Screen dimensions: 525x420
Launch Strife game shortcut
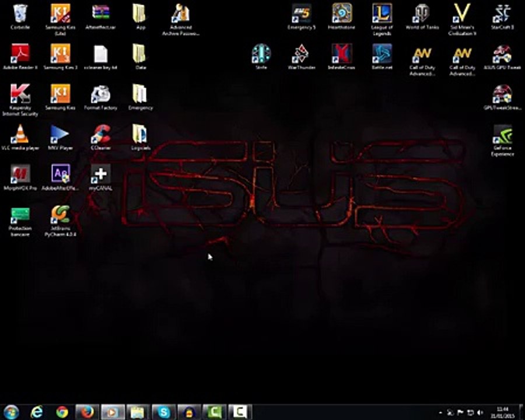point(261,57)
